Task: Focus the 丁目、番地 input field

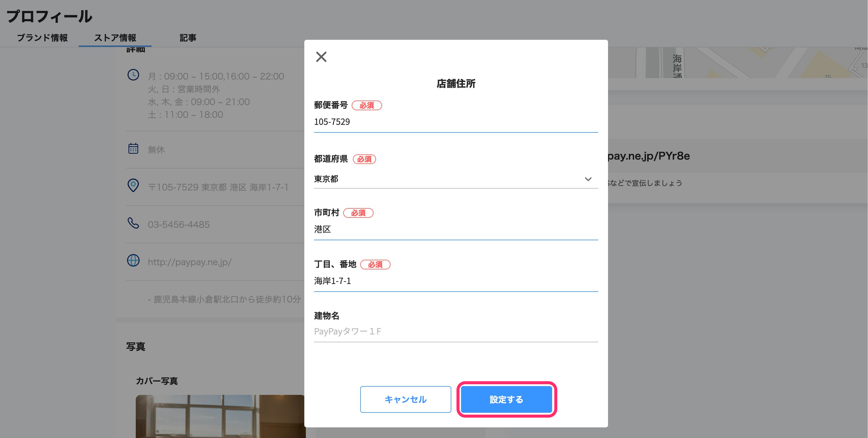Action: (456, 281)
